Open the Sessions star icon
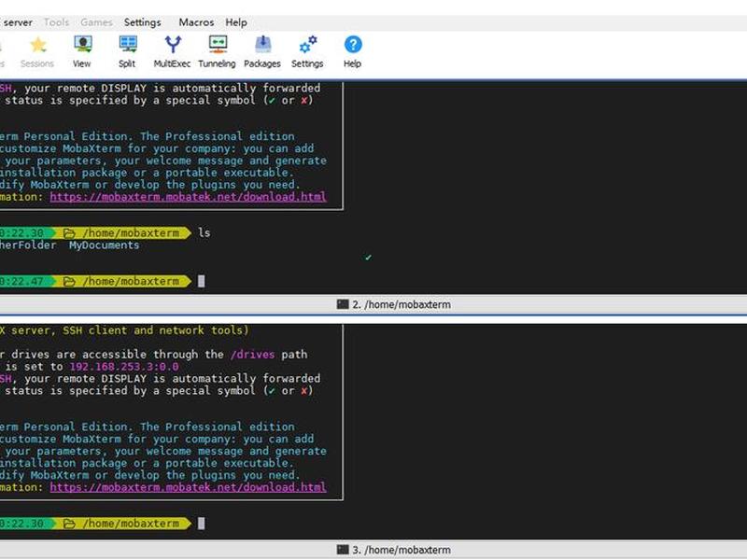The image size is (747, 560). 37,45
